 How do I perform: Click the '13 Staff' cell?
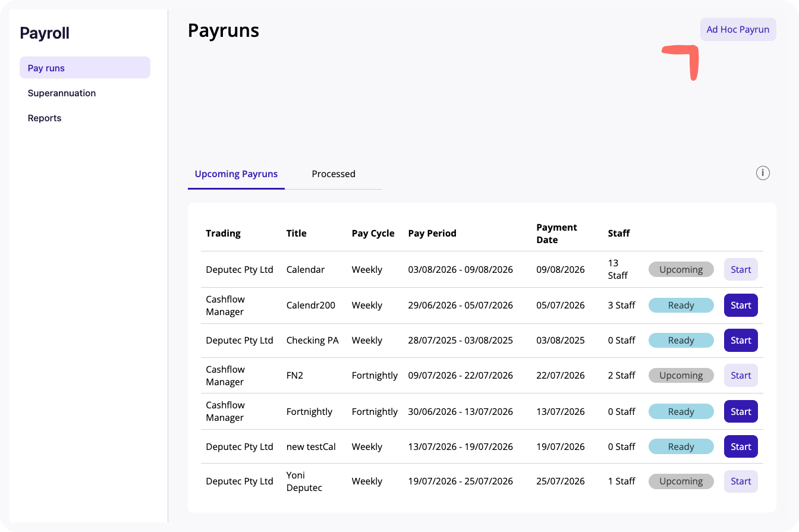click(618, 269)
